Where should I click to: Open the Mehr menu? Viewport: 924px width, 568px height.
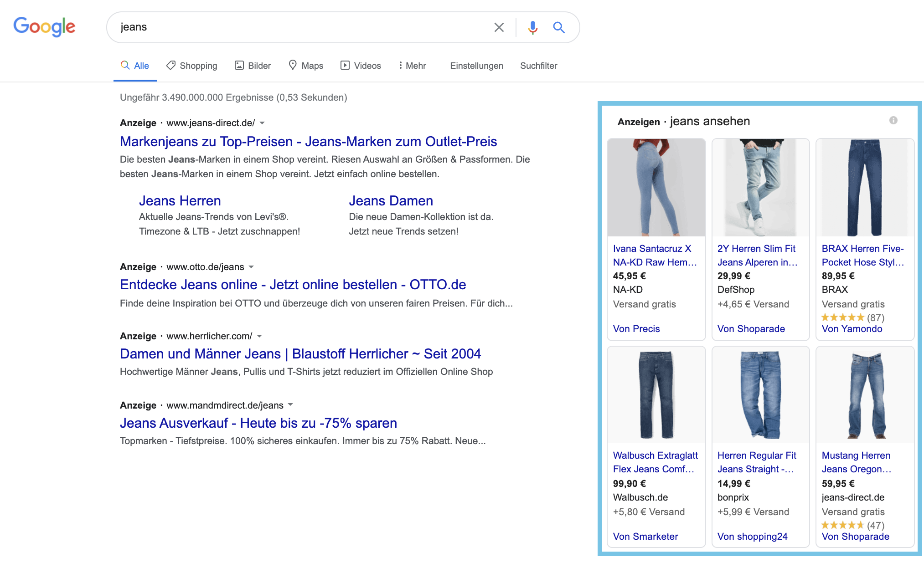click(x=413, y=66)
